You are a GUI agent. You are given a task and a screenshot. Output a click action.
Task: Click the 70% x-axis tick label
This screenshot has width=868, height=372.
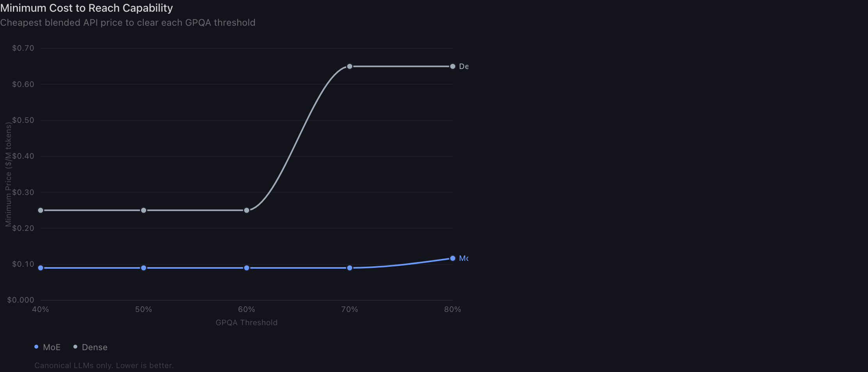(350, 309)
